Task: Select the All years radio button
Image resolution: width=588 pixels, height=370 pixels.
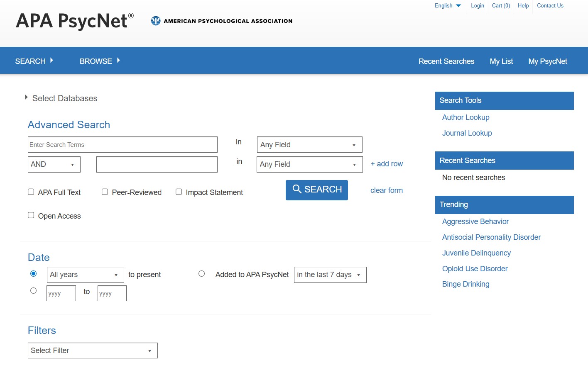Action: [34, 274]
